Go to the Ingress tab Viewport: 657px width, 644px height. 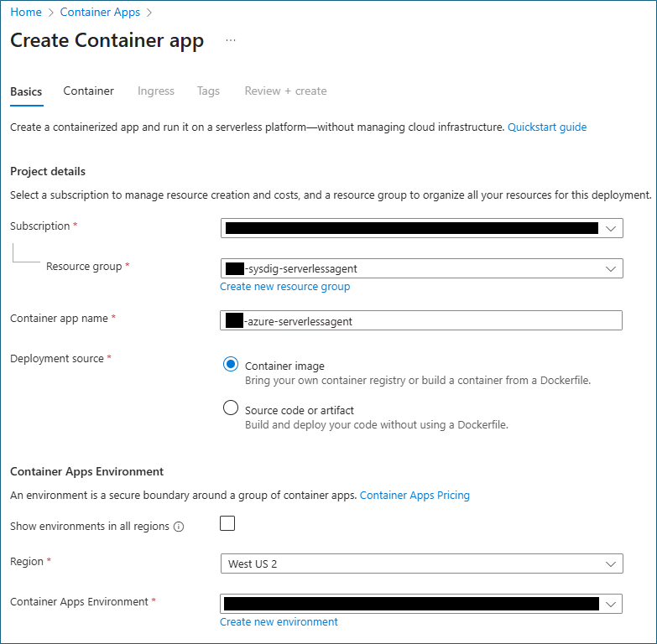pyautogui.click(x=156, y=91)
